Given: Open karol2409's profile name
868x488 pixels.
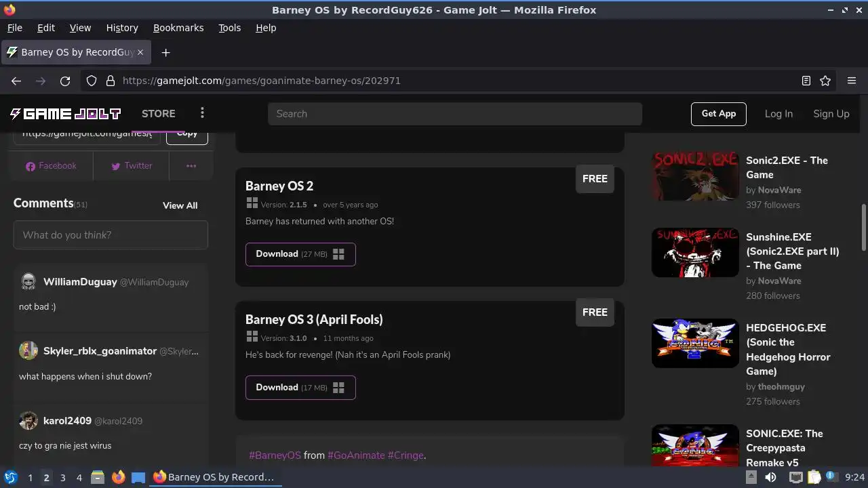Looking at the screenshot, I should point(67,421).
